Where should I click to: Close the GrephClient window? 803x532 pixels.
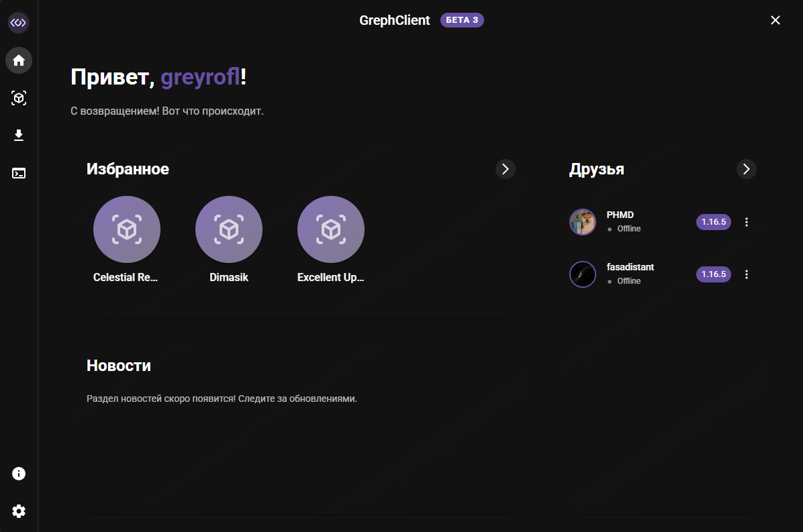(x=775, y=20)
